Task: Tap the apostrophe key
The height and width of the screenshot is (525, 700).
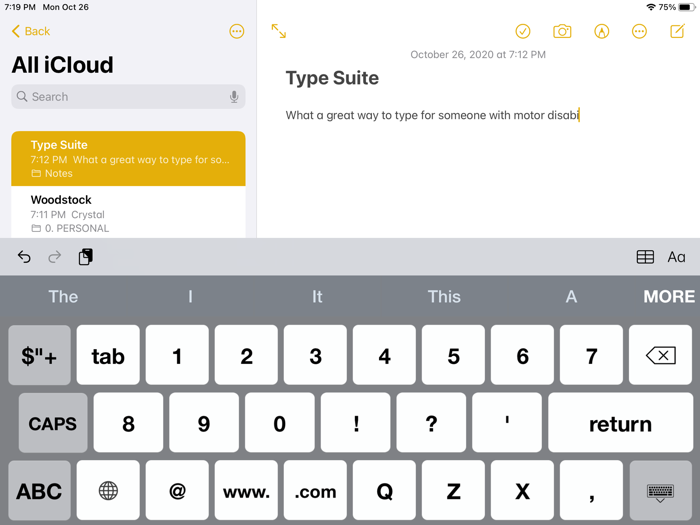Action: coord(507,423)
